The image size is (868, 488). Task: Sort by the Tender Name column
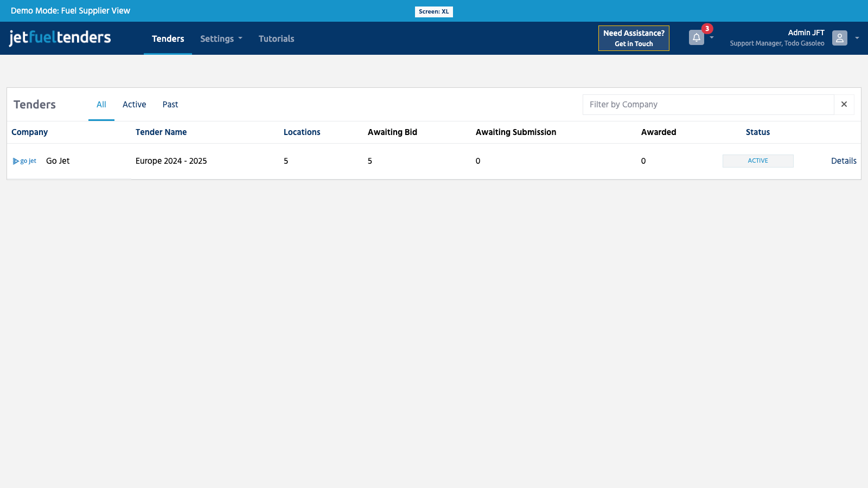[161, 132]
